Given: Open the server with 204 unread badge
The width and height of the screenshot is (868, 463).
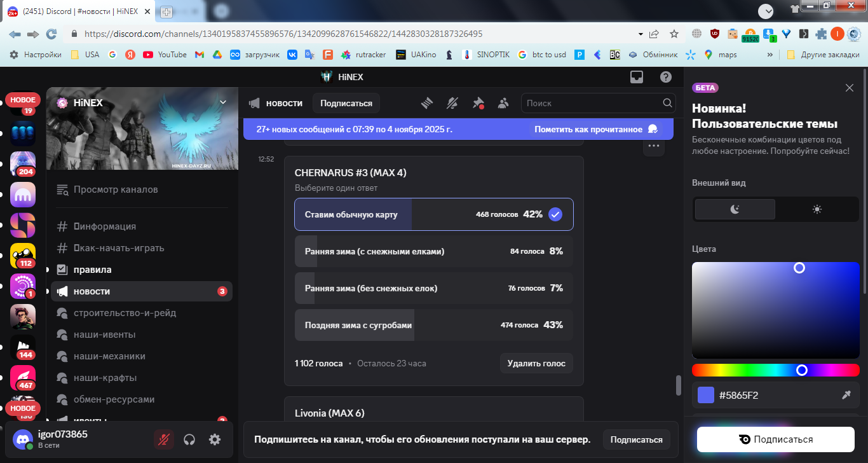Looking at the screenshot, I should [x=23, y=164].
